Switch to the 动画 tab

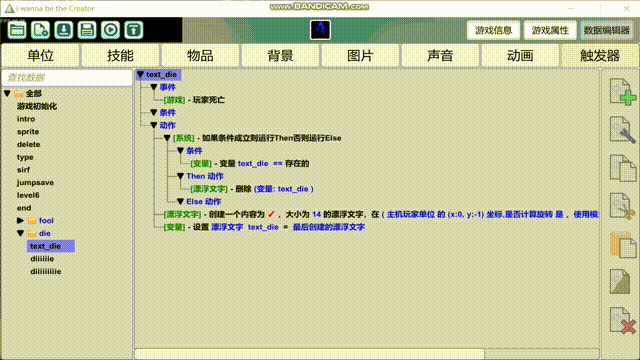point(520,56)
